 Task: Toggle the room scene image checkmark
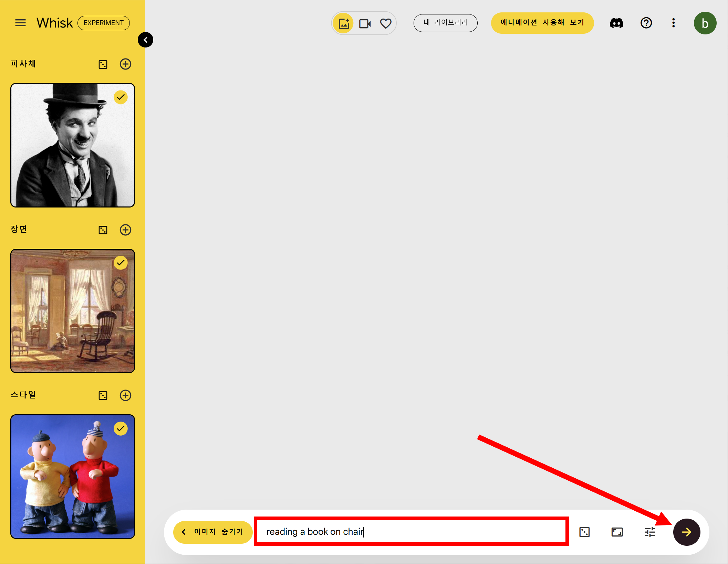(121, 263)
